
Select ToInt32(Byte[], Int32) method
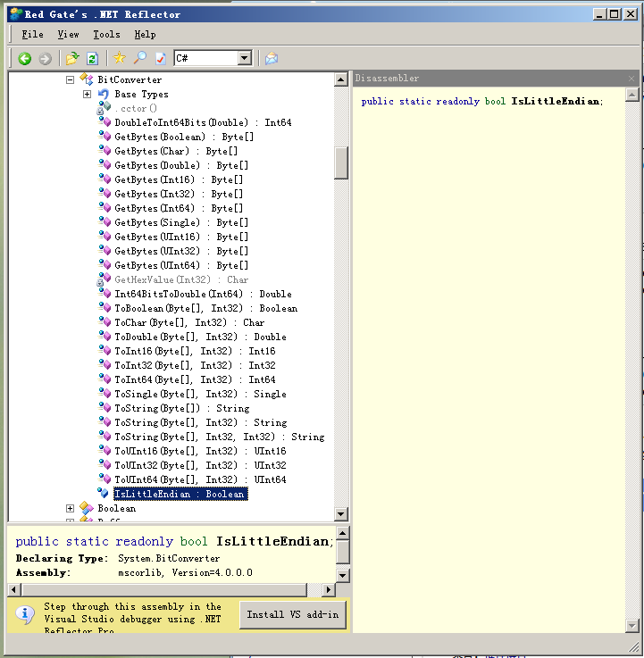pyautogui.click(x=195, y=365)
